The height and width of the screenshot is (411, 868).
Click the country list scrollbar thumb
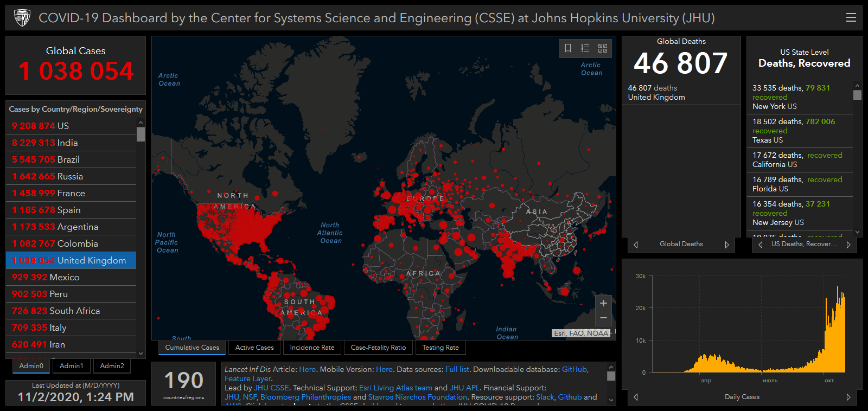coord(141,134)
